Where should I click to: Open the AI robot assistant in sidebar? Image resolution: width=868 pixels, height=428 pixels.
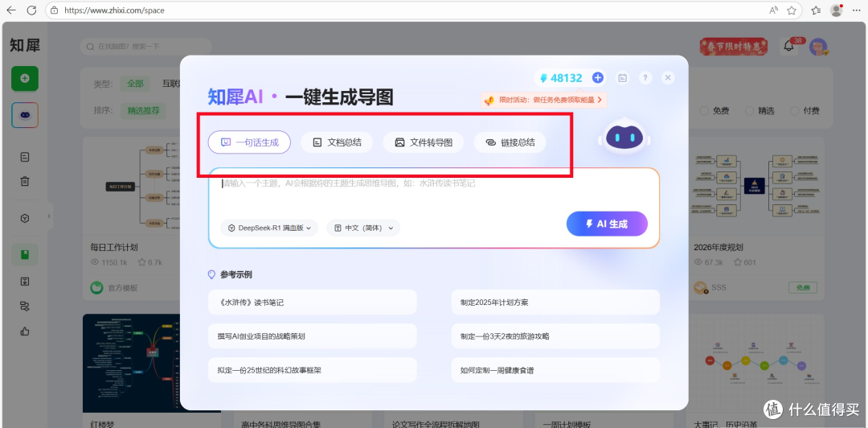click(x=25, y=115)
